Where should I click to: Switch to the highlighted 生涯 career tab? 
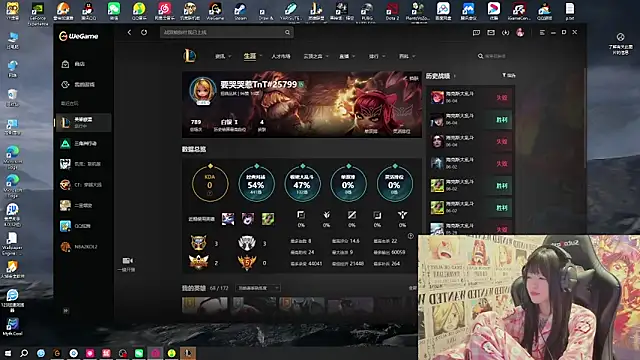click(x=249, y=56)
